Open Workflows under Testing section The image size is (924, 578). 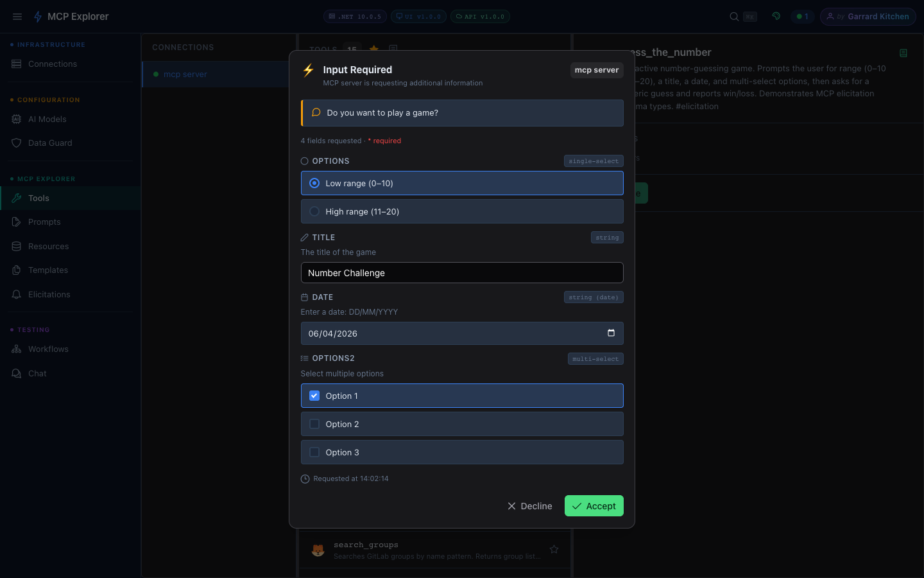pos(48,349)
